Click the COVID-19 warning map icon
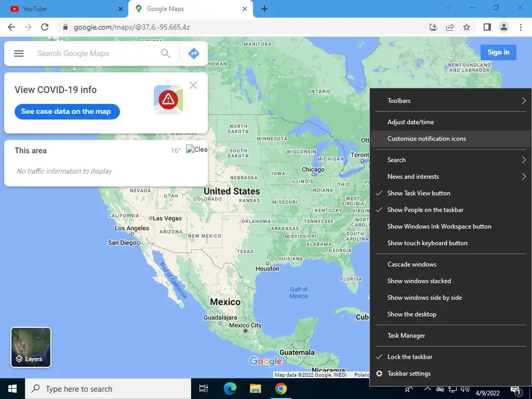Image resolution: width=532 pixels, height=399 pixels. click(x=168, y=99)
